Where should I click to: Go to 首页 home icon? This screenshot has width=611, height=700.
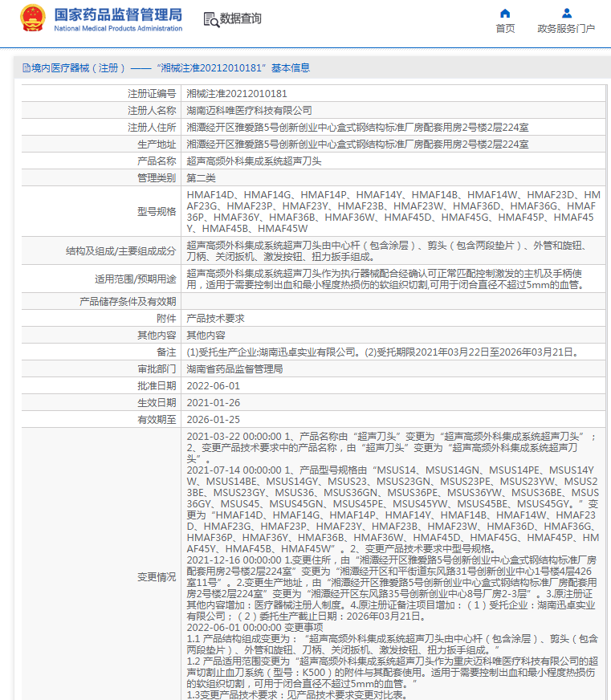coord(505,14)
